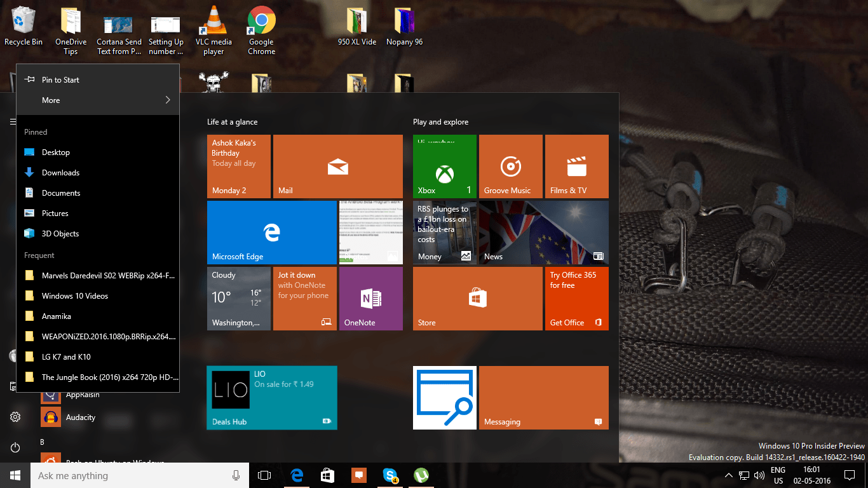Image resolution: width=868 pixels, height=488 pixels.
Task: Open frequent folder Windows 10 Videos
Action: point(98,295)
